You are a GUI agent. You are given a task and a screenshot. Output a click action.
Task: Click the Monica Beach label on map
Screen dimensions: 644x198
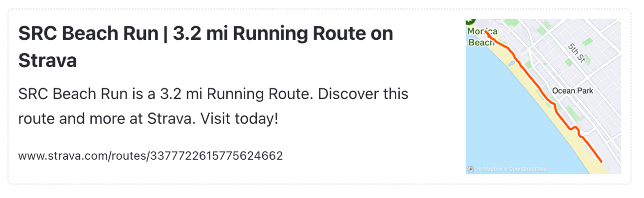click(483, 37)
